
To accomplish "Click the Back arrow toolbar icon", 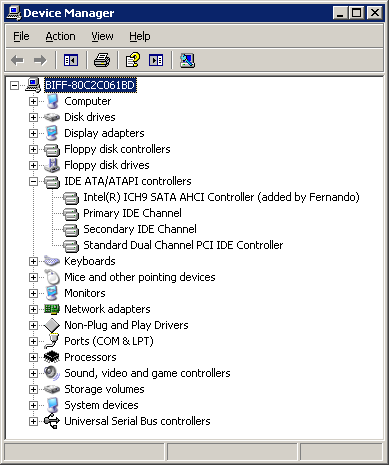I will pyautogui.click(x=17, y=60).
